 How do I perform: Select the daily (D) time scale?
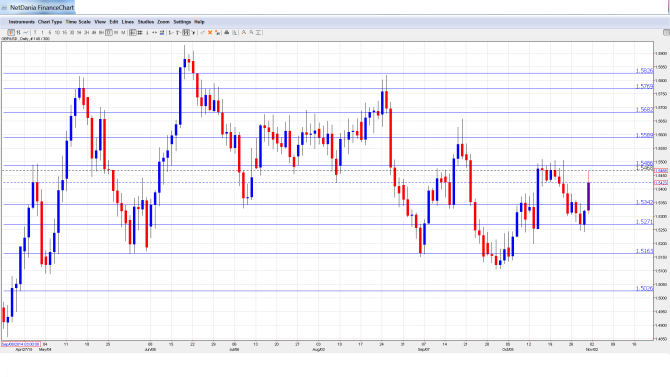coord(109,32)
